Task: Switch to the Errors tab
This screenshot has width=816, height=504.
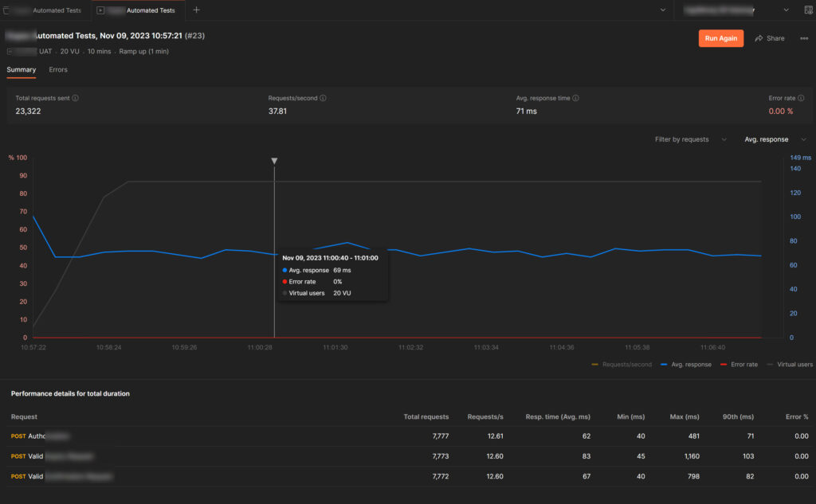Action: (58, 70)
